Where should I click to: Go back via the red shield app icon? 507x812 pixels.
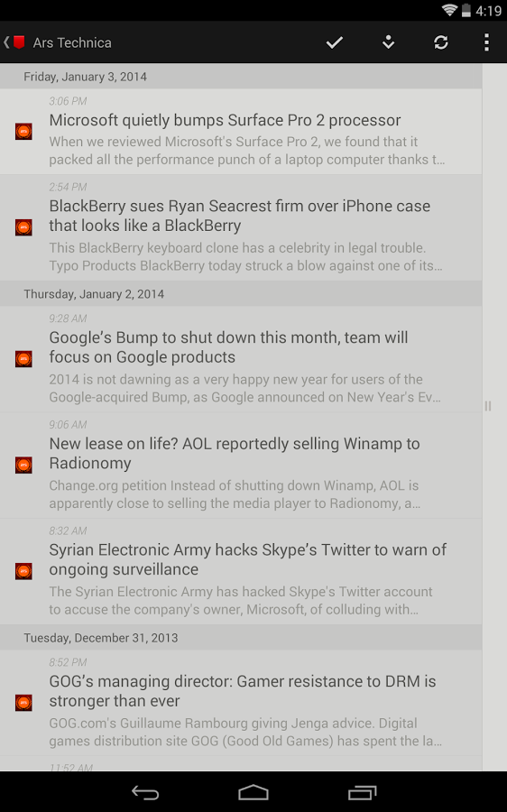15,42
